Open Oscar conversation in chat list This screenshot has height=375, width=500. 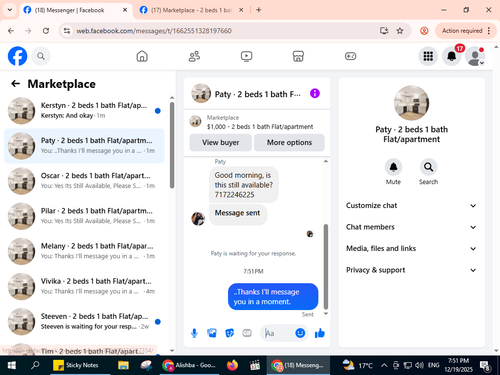[84, 181]
